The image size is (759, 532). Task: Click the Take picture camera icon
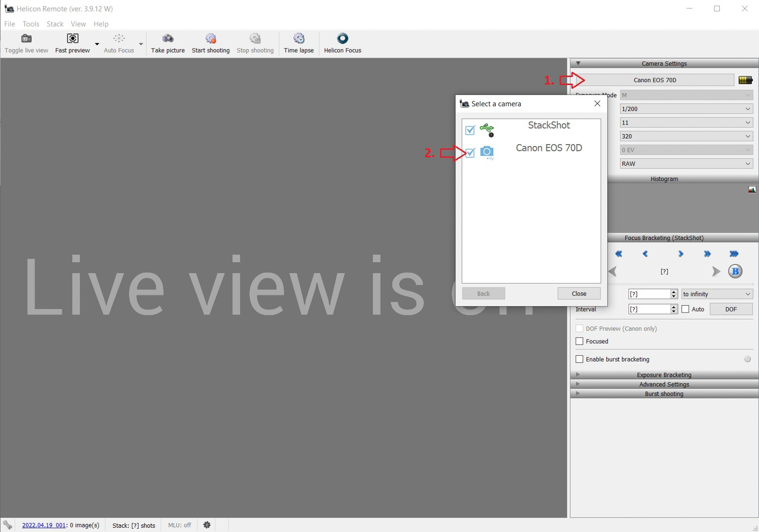click(x=168, y=39)
